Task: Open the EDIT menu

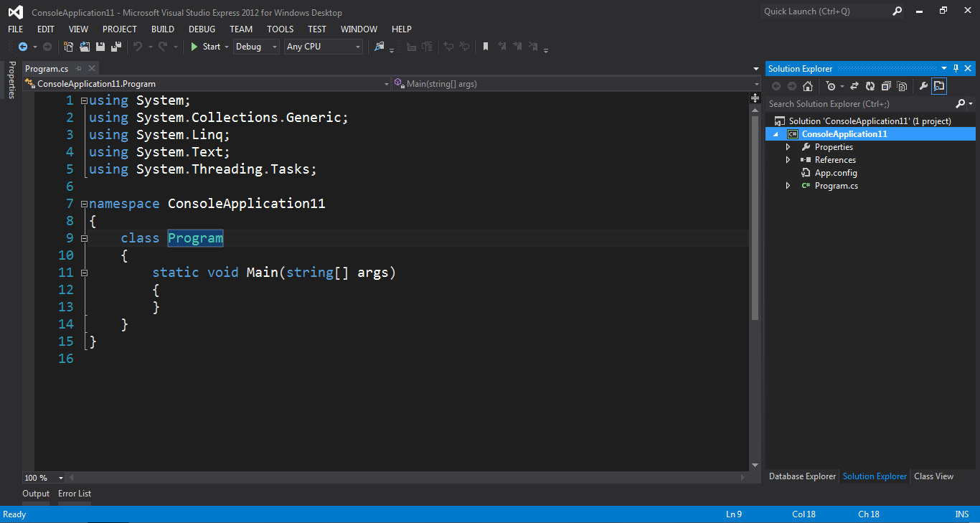Action: click(46, 29)
